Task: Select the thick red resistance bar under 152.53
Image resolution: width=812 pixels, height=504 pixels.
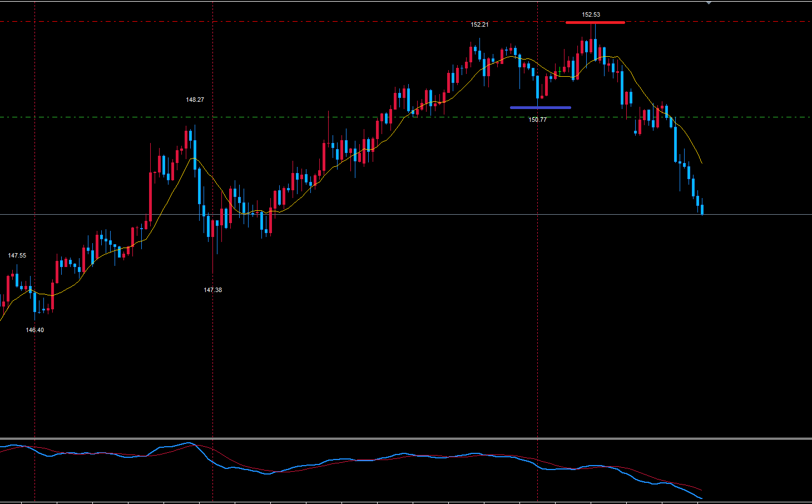Action: tap(595, 22)
